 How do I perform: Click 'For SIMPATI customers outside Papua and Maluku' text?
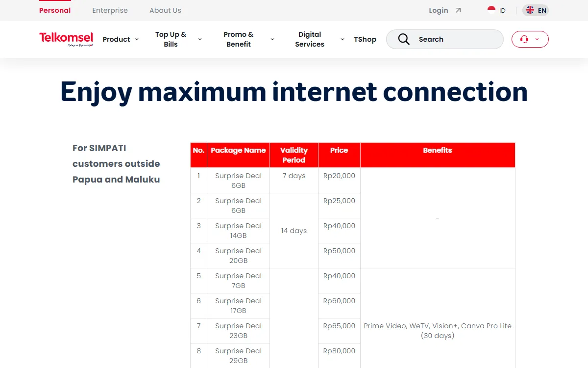coord(116,163)
